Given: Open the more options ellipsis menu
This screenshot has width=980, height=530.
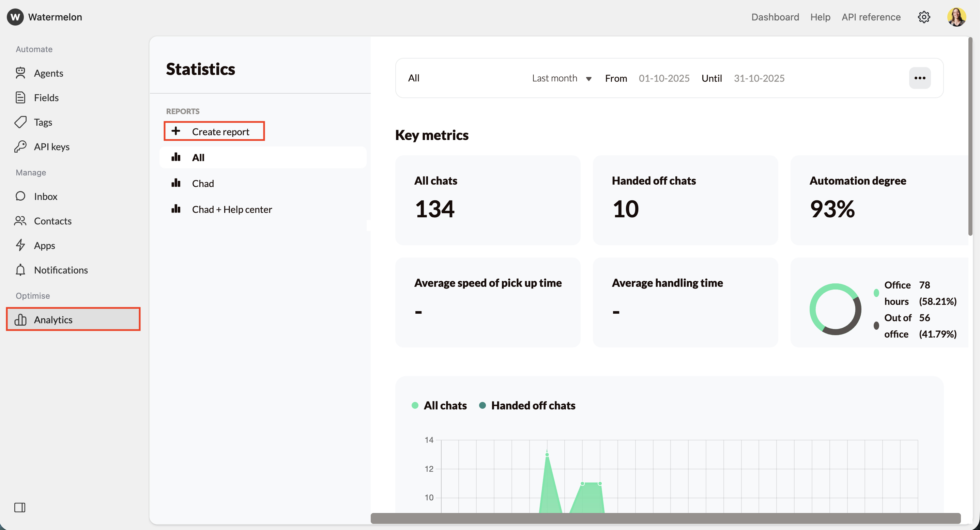Looking at the screenshot, I should point(920,78).
